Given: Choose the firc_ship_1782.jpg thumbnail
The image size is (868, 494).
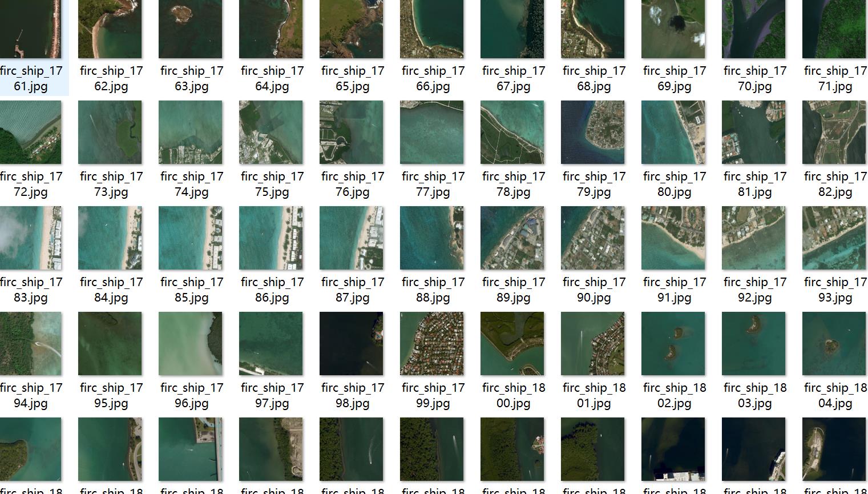Looking at the screenshot, I should pos(834,132).
